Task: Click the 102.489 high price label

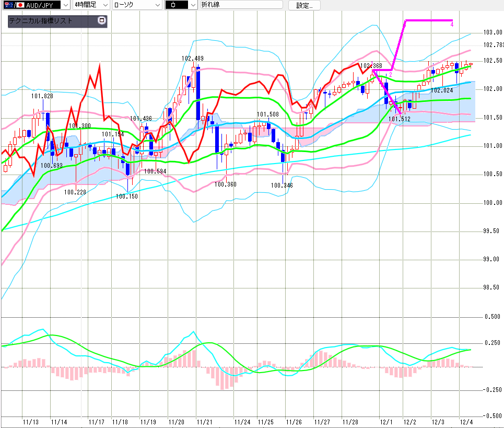Action: (x=192, y=58)
